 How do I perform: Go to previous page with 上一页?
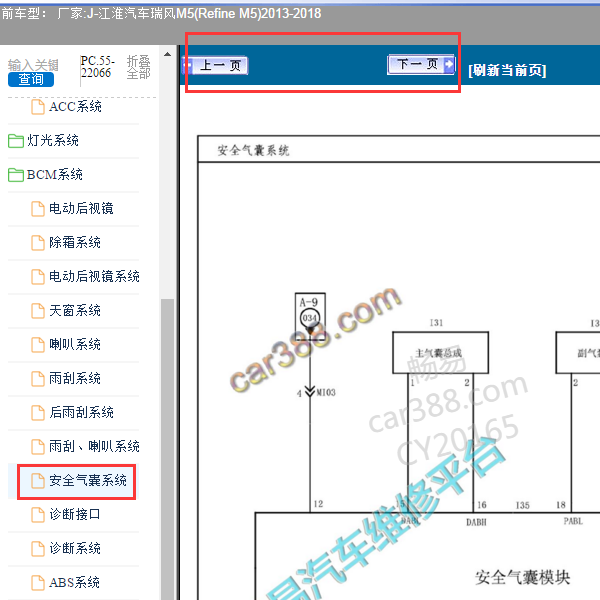pos(216,65)
